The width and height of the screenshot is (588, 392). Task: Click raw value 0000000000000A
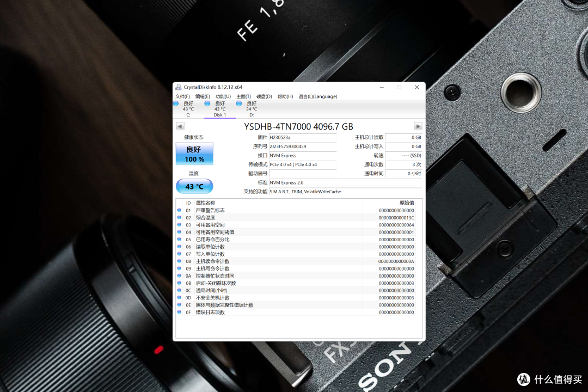click(396, 261)
